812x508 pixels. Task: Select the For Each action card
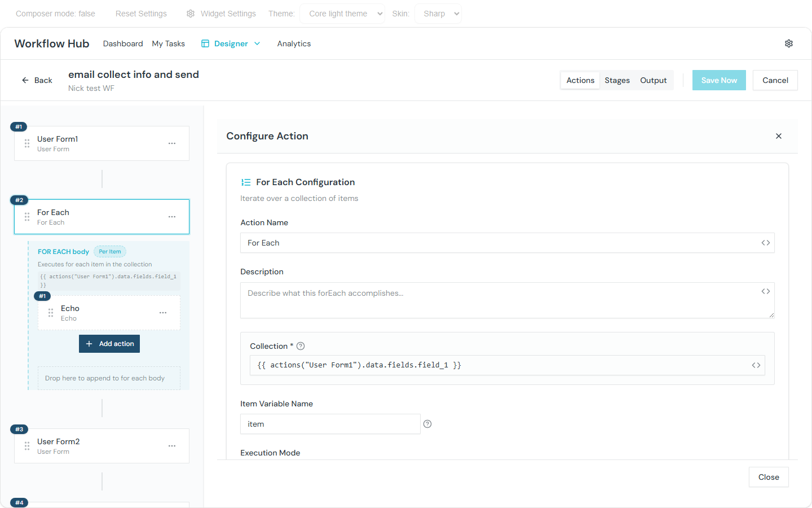pyautogui.click(x=101, y=217)
